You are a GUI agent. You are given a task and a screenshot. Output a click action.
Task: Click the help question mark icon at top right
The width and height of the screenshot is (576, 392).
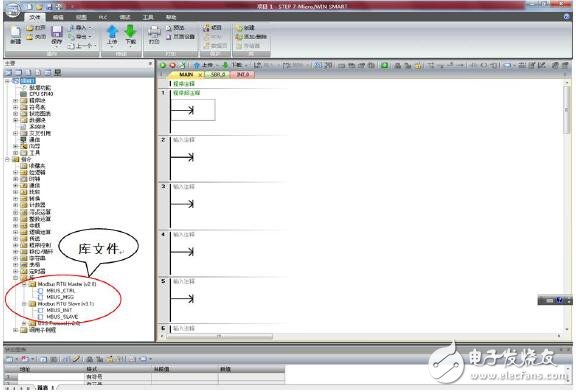pyautogui.click(x=566, y=17)
